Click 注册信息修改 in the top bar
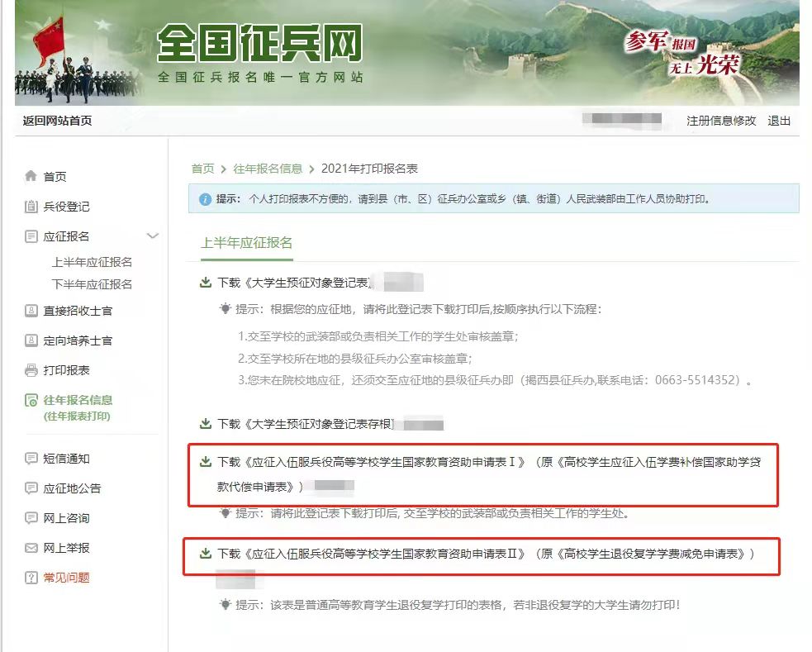The image size is (812, 652). click(720, 121)
